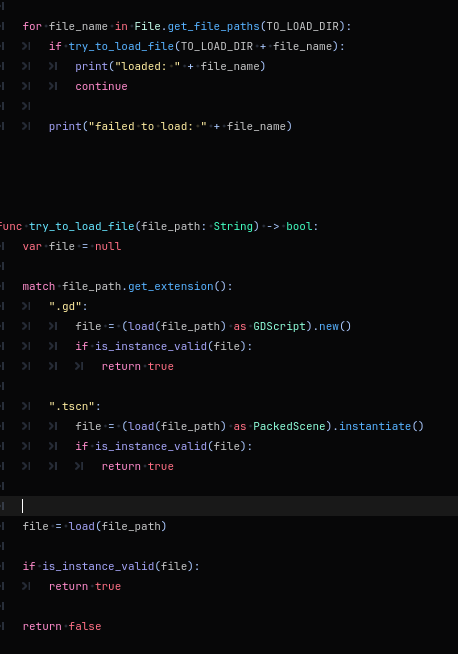Click the get_extension method call

click(x=171, y=287)
